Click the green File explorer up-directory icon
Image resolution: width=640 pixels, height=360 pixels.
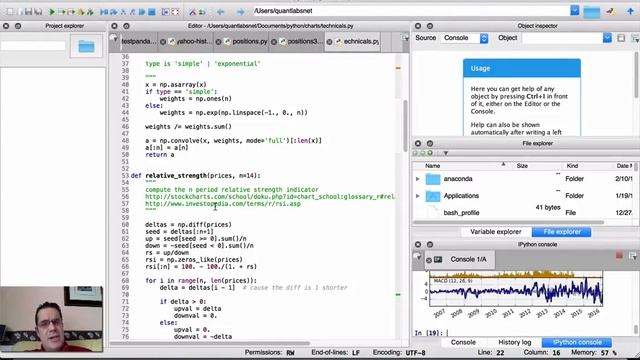(430, 153)
